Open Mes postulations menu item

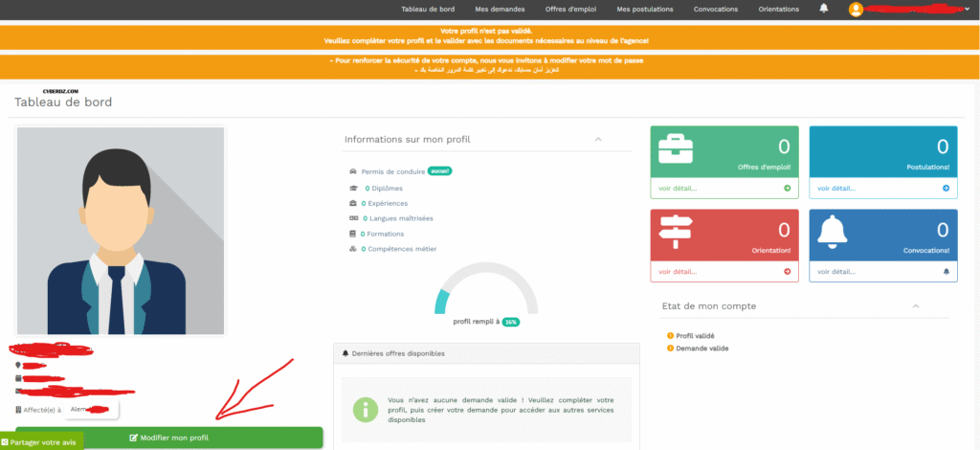click(644, 10)
